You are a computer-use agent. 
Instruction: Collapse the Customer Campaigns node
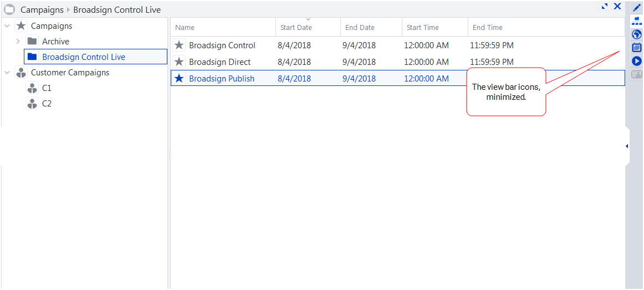click(x=7, y=73)
